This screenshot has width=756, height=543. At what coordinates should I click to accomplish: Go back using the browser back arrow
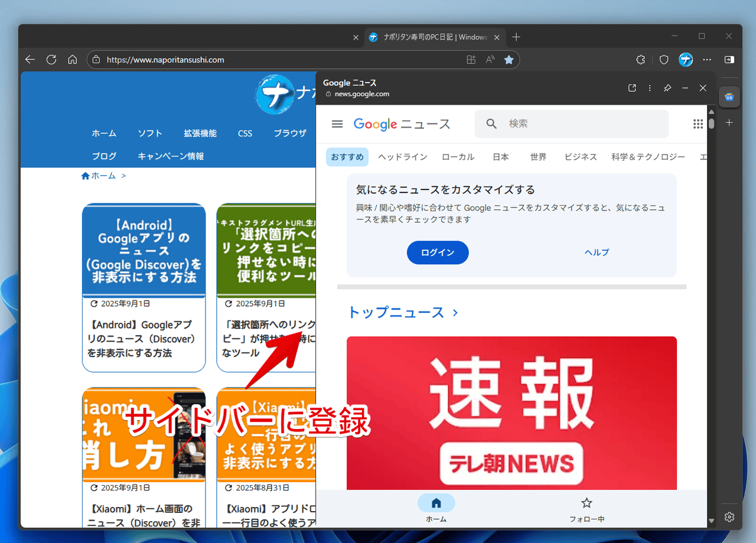pos(30,60)
